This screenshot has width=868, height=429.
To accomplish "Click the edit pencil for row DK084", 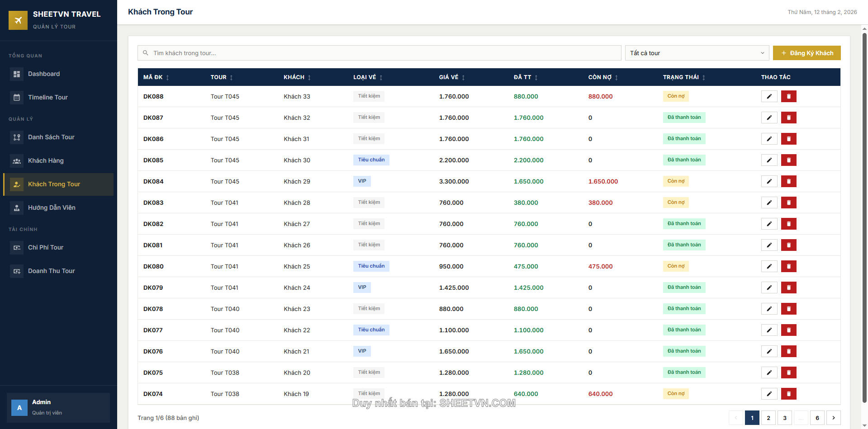I will pos(768,181).
